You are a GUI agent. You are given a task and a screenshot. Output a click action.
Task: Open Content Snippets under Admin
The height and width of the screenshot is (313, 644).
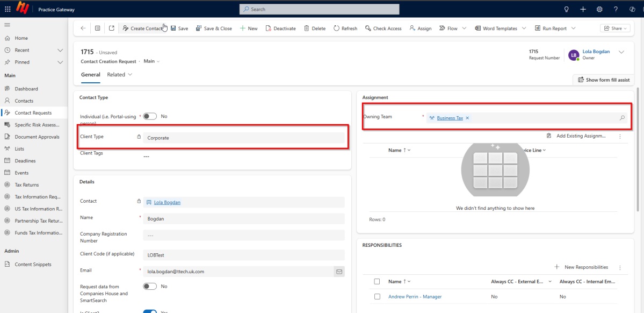[x=34, y=265]
